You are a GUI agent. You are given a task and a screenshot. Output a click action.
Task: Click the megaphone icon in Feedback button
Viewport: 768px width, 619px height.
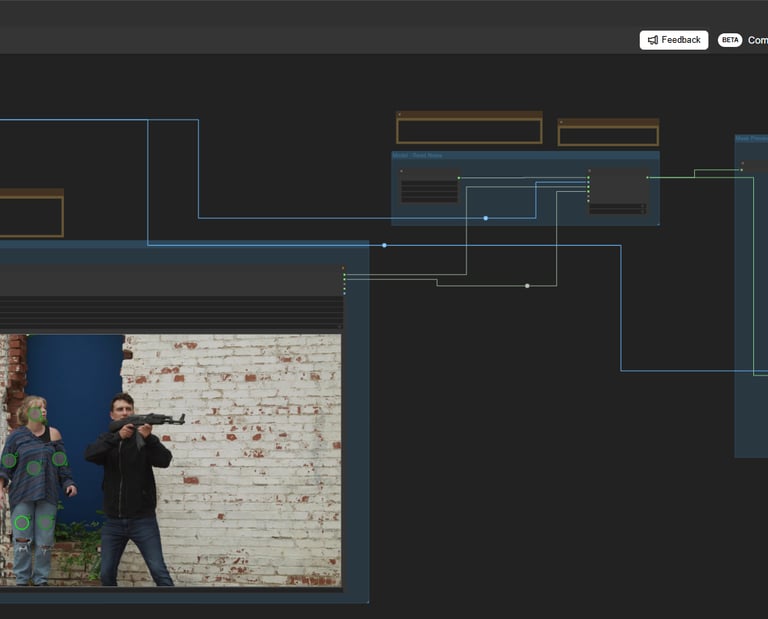pyautogui.click(x=652, y=40)
